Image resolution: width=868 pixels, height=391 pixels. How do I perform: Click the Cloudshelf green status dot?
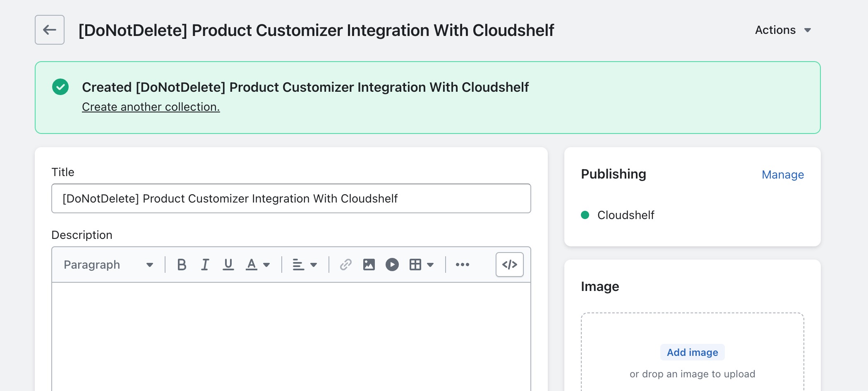(585, 215)
